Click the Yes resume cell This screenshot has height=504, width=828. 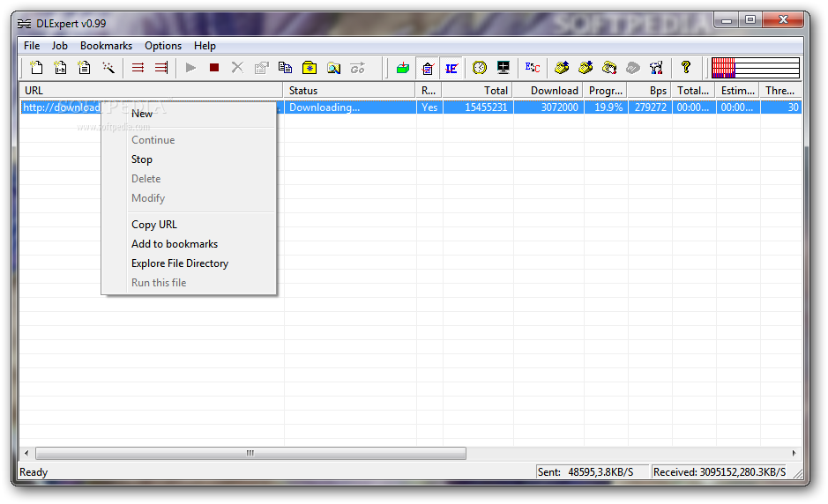(429, 107)
